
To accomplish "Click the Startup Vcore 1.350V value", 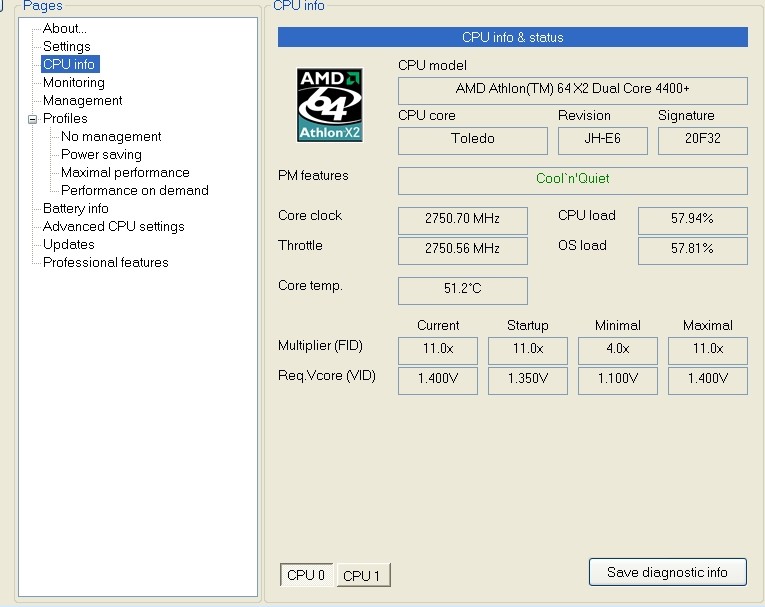I will pos(528,381).
